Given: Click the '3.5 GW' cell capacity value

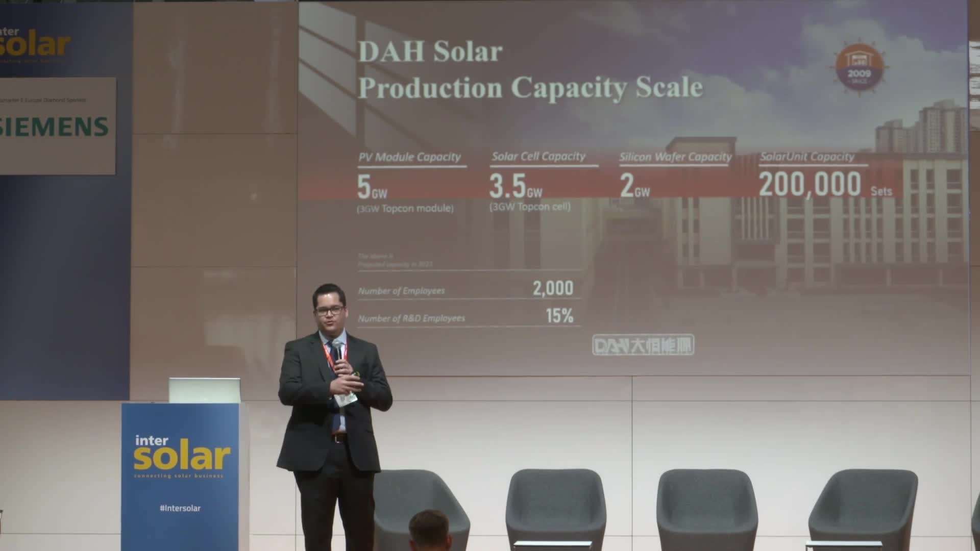Looking at the screenshot, I should [x=516, y=186].
